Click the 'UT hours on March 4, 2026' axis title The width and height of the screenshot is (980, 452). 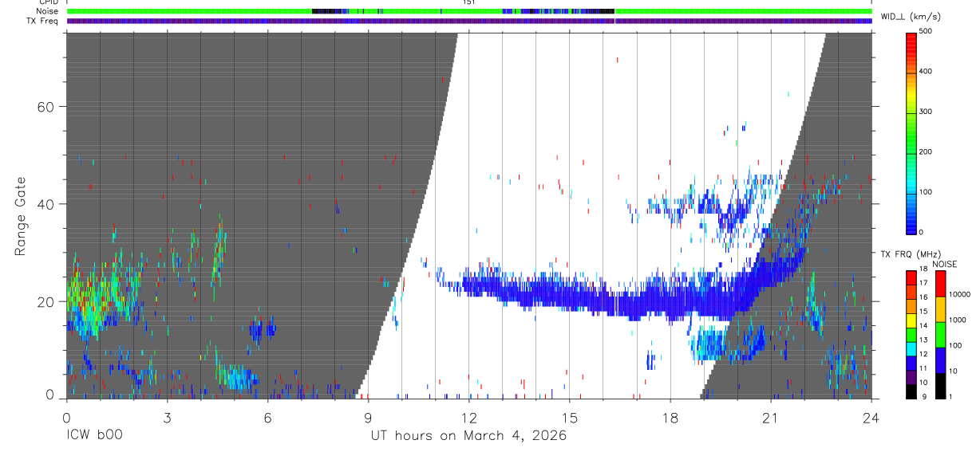pyautogui.click(x=468, y=436)
